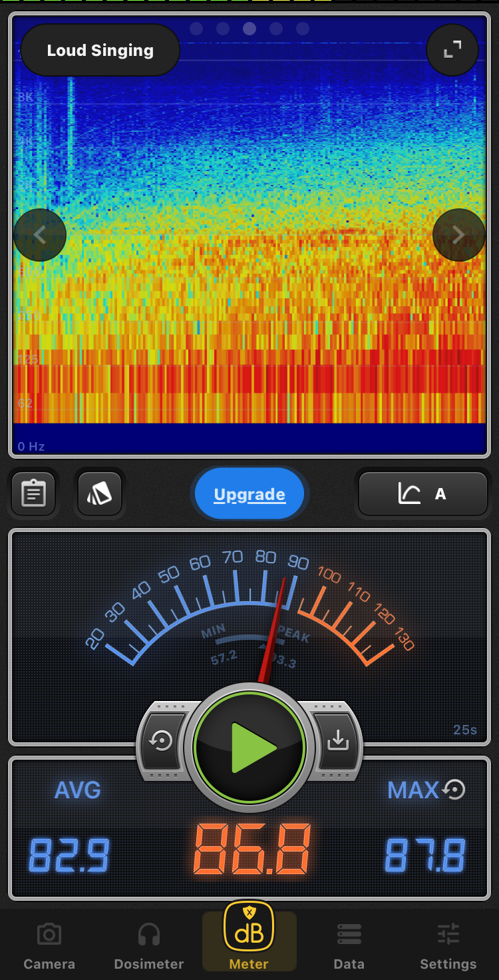Select the third page indicator dot
The width and height of the screenshot is (499, 980).
249,29
